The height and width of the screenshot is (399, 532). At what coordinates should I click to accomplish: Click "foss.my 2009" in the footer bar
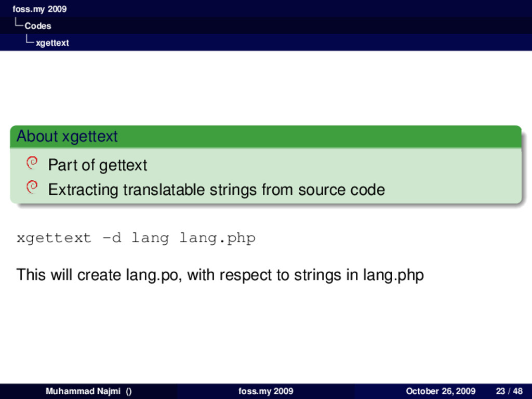click(265, 391)
